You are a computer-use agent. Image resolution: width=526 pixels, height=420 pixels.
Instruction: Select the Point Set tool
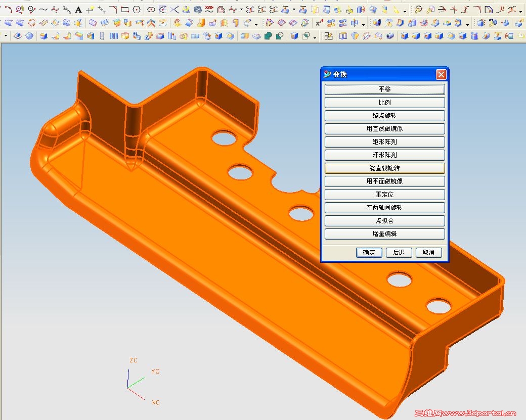click(x=102, y=10)
